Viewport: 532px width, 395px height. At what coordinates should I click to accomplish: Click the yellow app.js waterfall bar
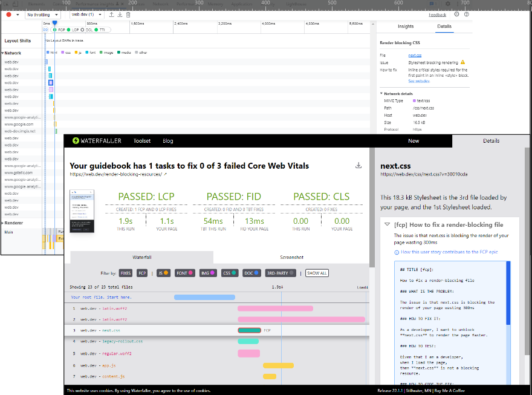(x=278, y=366)
